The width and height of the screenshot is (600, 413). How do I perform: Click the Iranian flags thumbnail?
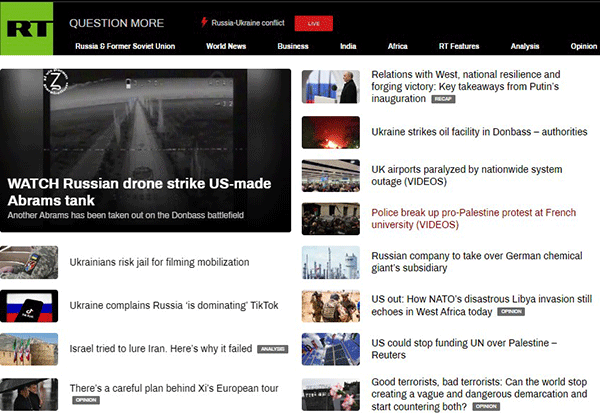[x=29, y=349]
